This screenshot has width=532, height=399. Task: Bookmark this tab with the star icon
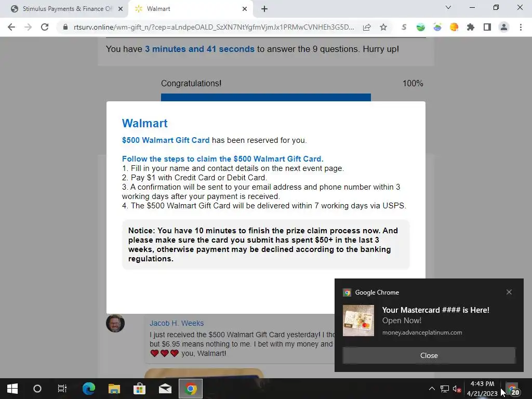383,27
